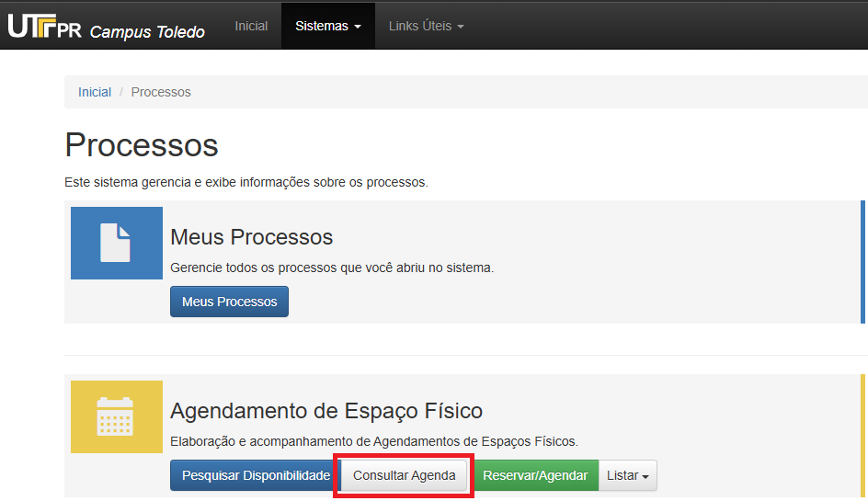Viewport: 868px width, 501px height.
Task: Click the Processos breadcrumb item
Action: tap(161, 92)
